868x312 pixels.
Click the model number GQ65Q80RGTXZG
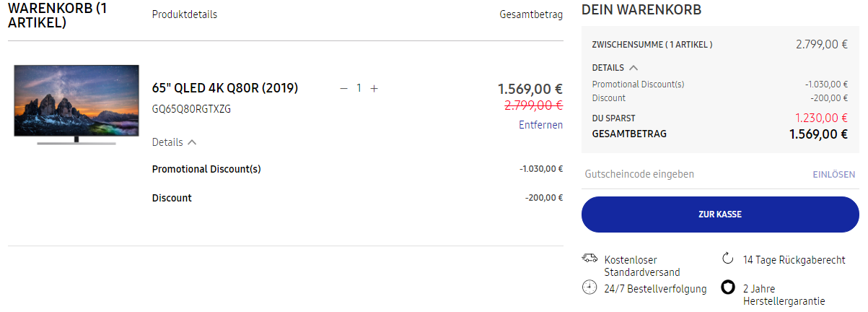tap(191, 109)
